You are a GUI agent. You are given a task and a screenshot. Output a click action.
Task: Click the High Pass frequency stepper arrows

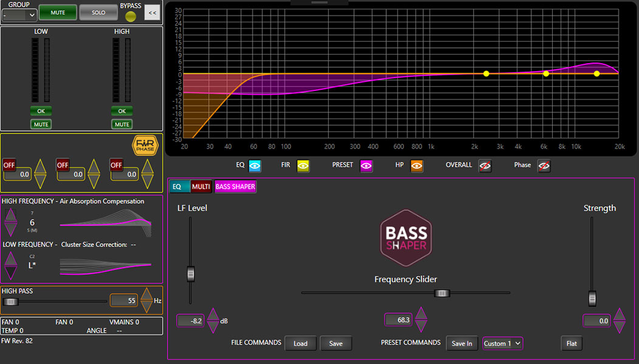[x=146, y=300]
